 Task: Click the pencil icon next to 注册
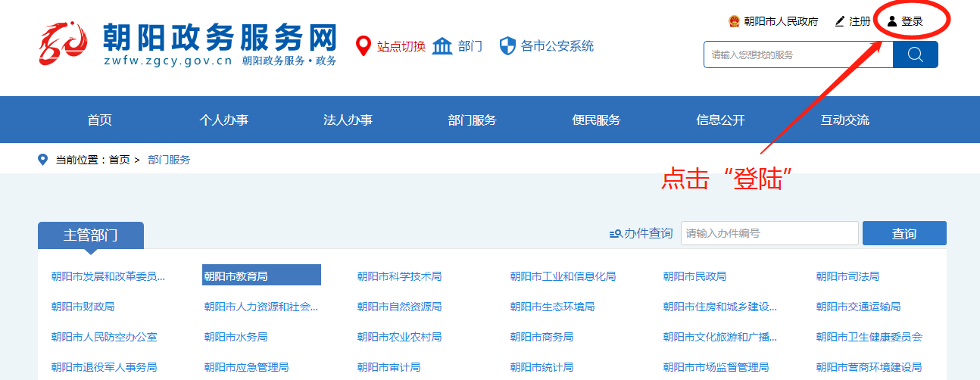click(x=839, y=21)
